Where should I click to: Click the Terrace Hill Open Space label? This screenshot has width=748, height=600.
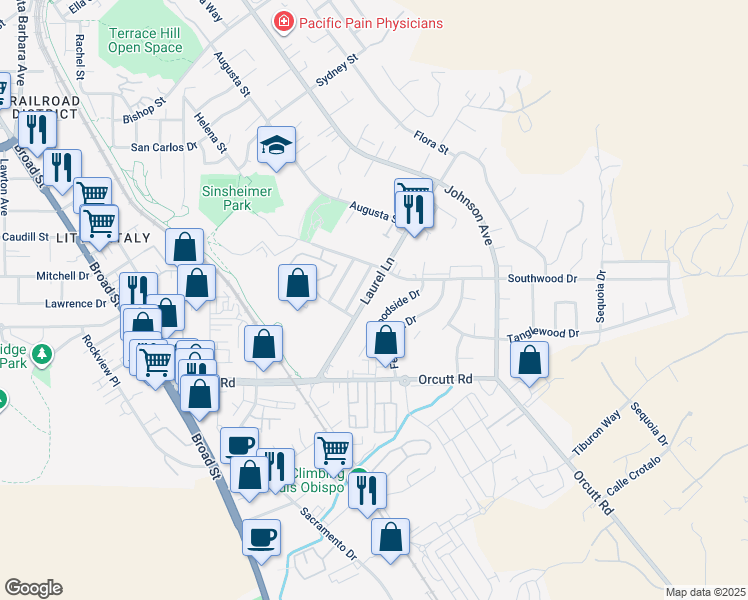click(x=145, y=40)
